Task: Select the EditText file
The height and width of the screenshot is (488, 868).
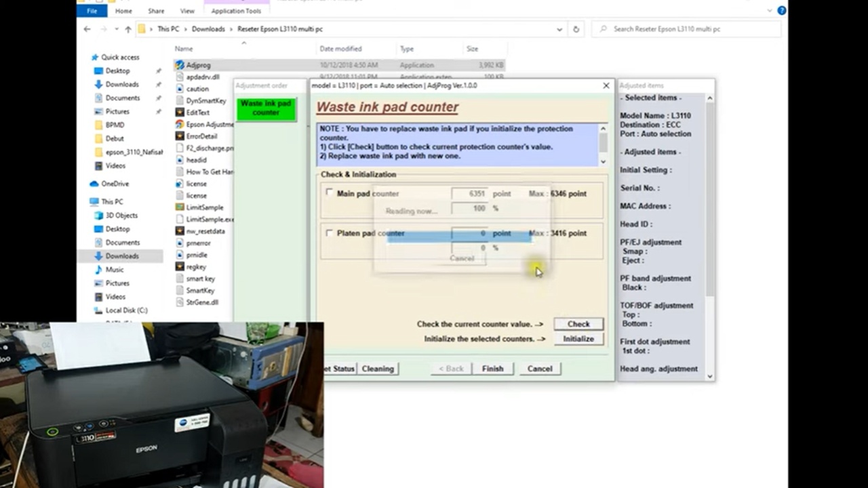Action: (197, 113)
